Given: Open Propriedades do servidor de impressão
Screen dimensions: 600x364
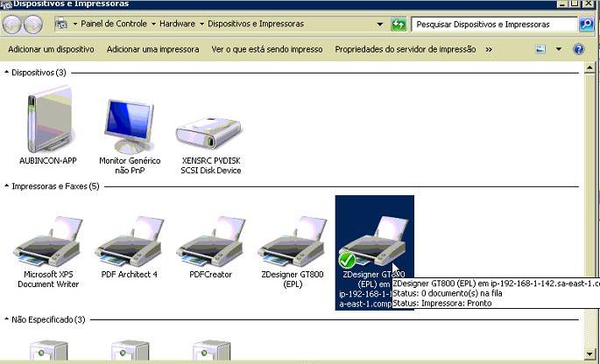Looking at the screenshot, I should [x=406, y=49].
